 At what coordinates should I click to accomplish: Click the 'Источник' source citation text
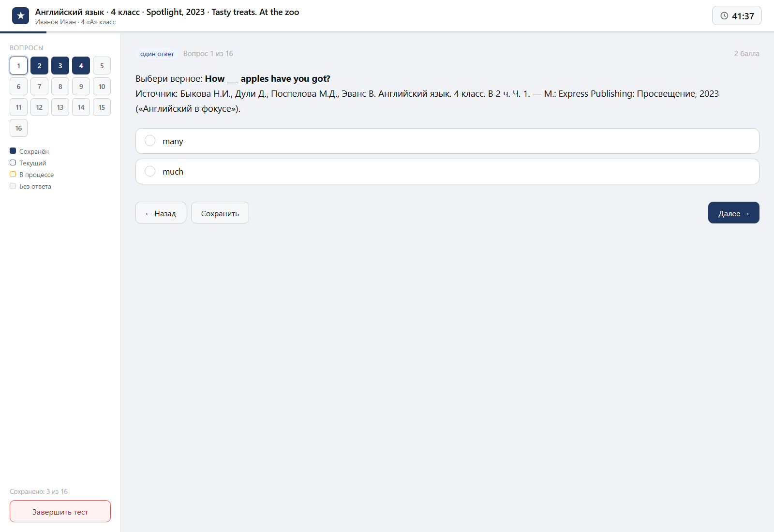pyautogui.click(x=427, y=101)
